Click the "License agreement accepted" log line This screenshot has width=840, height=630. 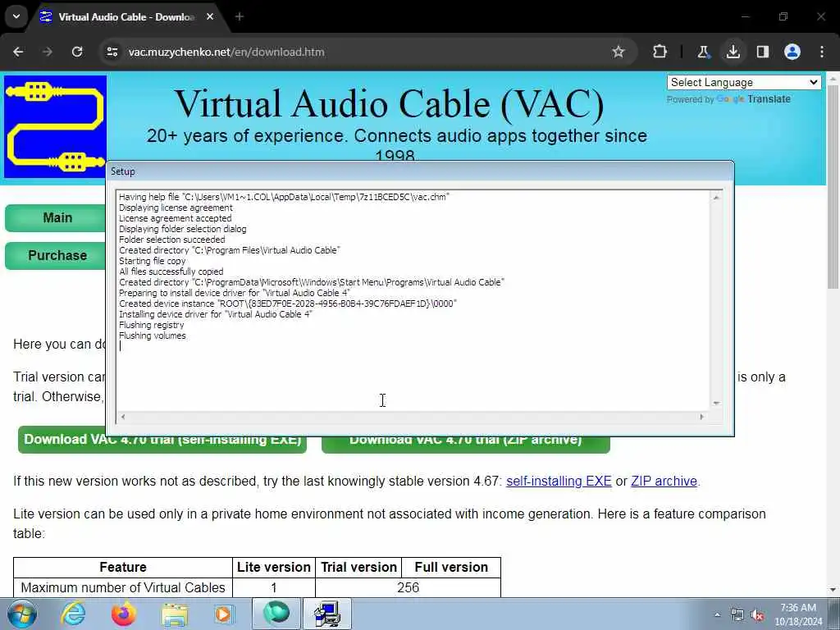[x=176, y=218]
